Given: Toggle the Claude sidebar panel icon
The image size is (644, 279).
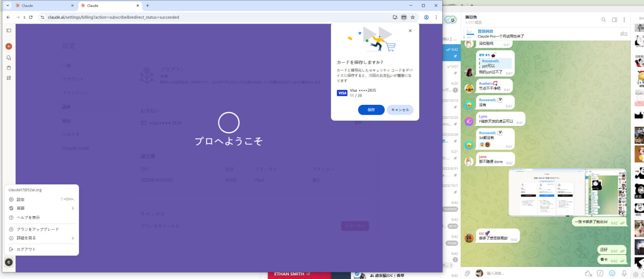Looking at the screenshot, I should pos(9,31).
